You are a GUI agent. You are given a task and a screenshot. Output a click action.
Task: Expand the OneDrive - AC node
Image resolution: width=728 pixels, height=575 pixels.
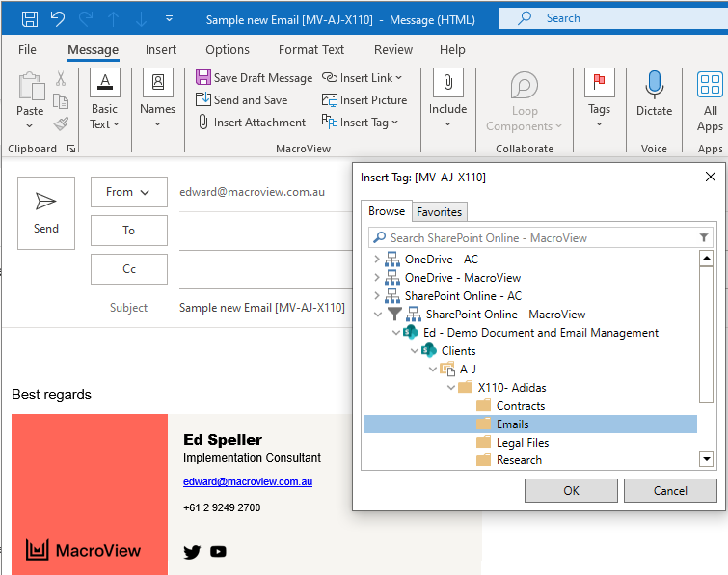click(x=377, y=260)
